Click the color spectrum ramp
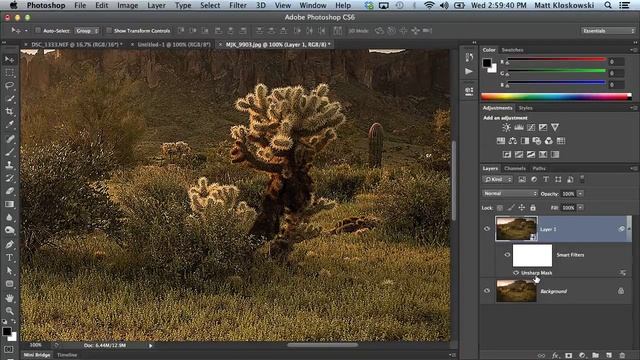 pyautogui.click(x=556, y=97)
